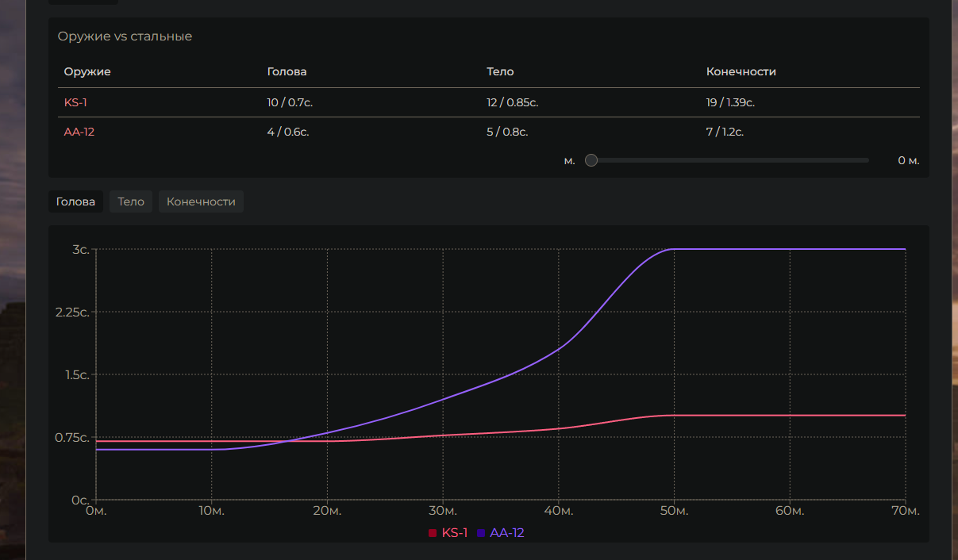Viewport: 958px width, 560px height.
Task: Open the AA-12 weapon link in table
Action: (x=79, y=132)
